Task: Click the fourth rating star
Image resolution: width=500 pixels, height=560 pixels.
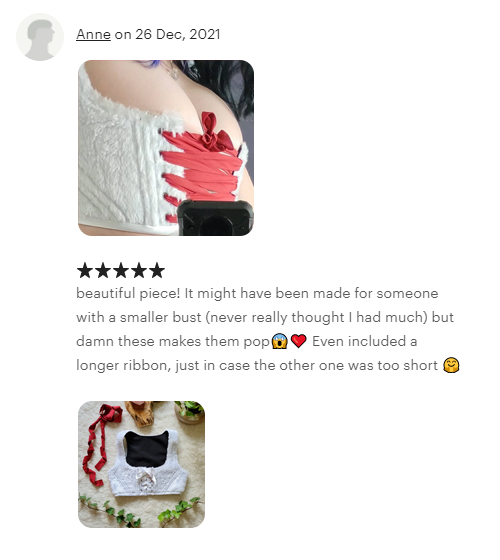Action: pyautogui.click(x=139, y=270)
